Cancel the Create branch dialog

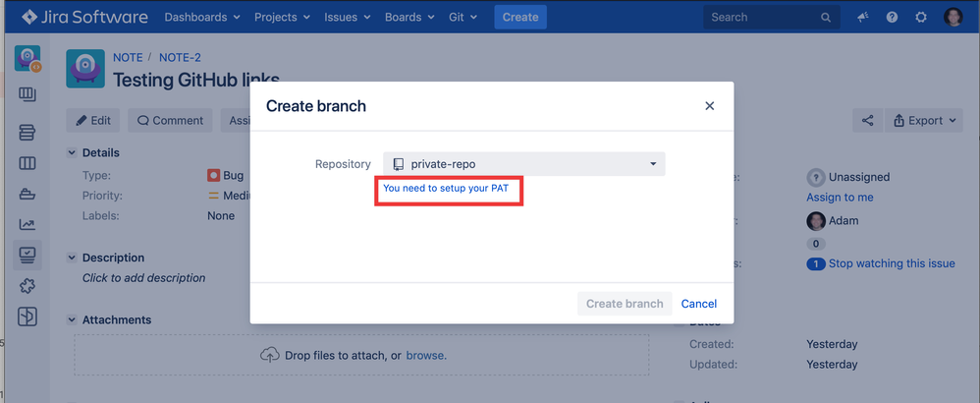point(699,304)
